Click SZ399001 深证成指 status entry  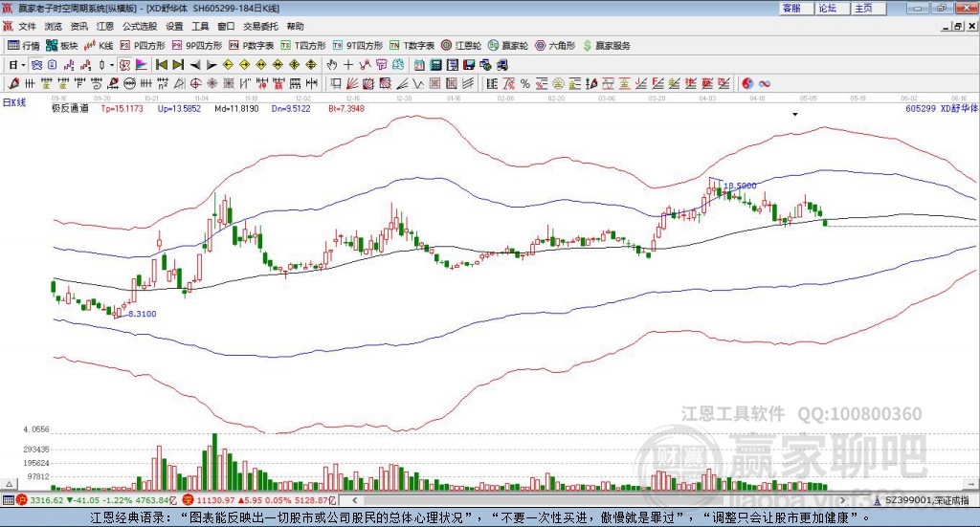coord(926,500)
